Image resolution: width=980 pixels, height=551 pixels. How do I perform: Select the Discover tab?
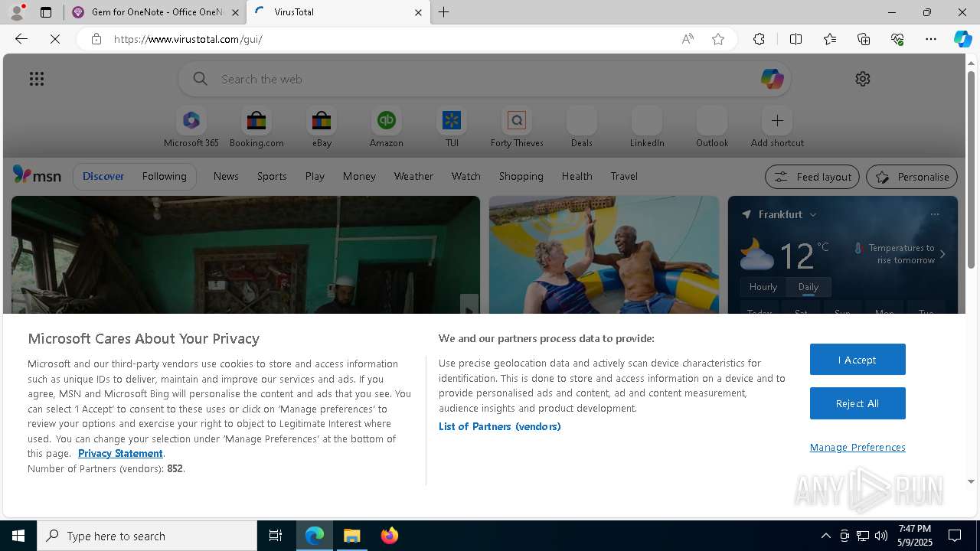(103, 176)
